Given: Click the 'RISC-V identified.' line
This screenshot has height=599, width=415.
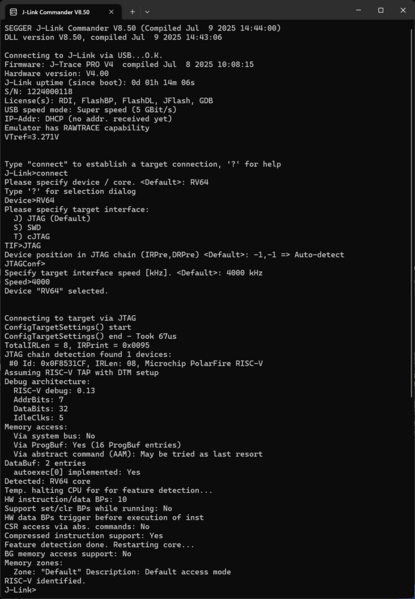Looking at the screenshot, I should click(x=45, y=581).
